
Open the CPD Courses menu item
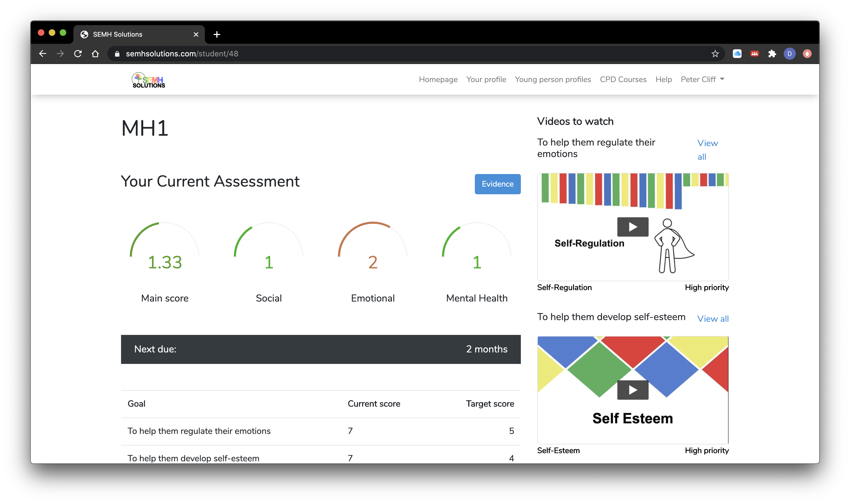click(623, 79)
